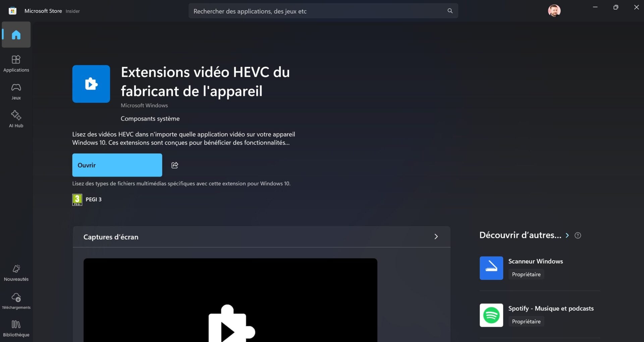Open the user profile avatar
Viewport: 644px width, 342px height.
(x=554, y=11)
